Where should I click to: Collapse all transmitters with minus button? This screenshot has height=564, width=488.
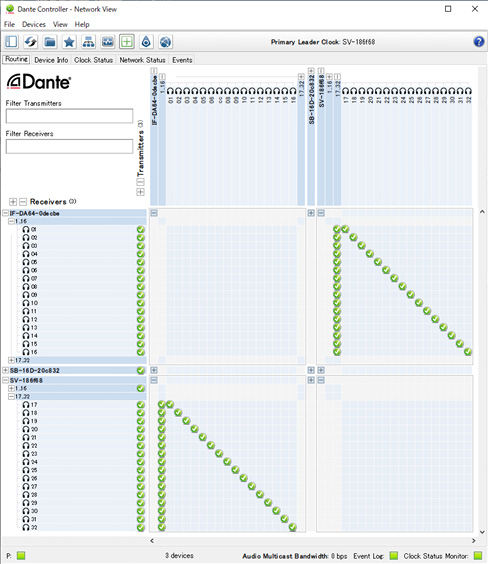(x=140, y=182)
